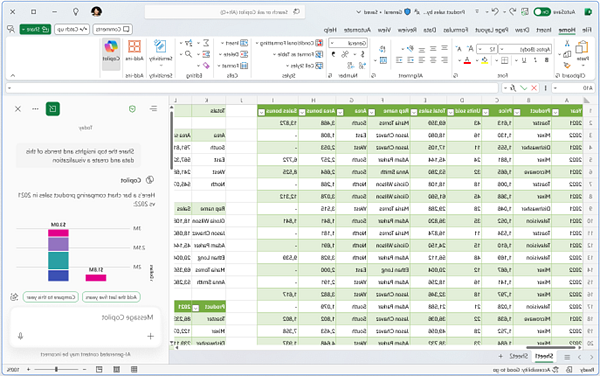Viewport: 600px width, 376px height.
Task: Click the Comma Style icon
Action: [334, 54]
